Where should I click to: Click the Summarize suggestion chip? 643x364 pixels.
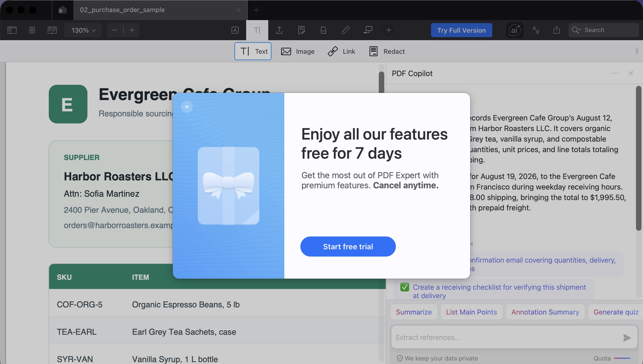[414, 312]
